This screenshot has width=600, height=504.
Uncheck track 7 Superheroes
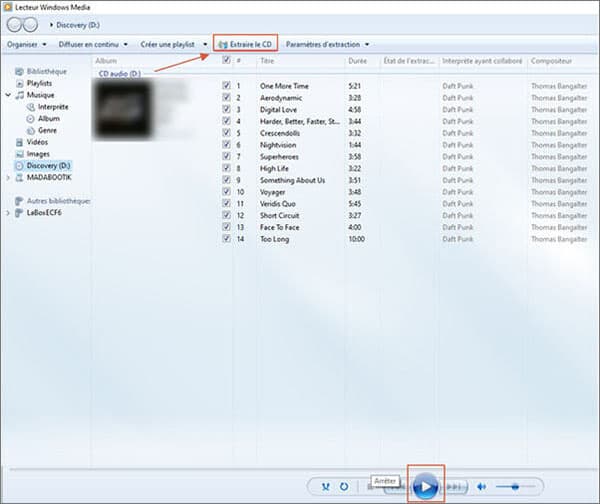pyautogui.click(x=227, y=156)
